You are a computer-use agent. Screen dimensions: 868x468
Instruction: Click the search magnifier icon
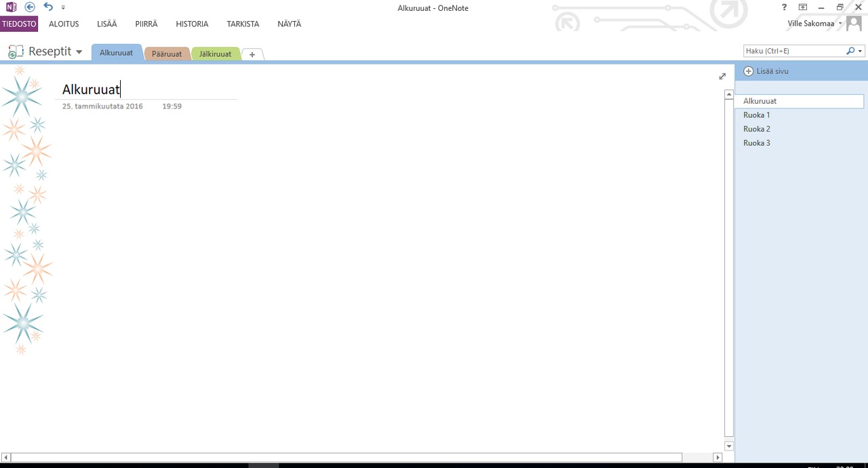(x=850, y=51)
